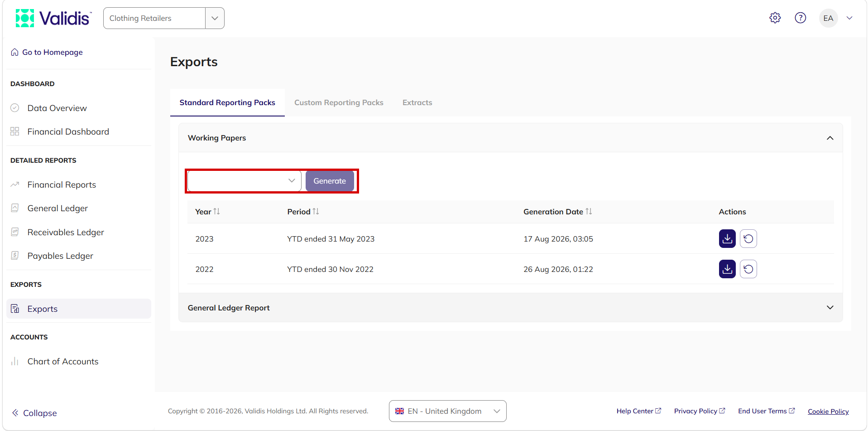
Task: Open the settings gear icon
Action: coord(775,18)
